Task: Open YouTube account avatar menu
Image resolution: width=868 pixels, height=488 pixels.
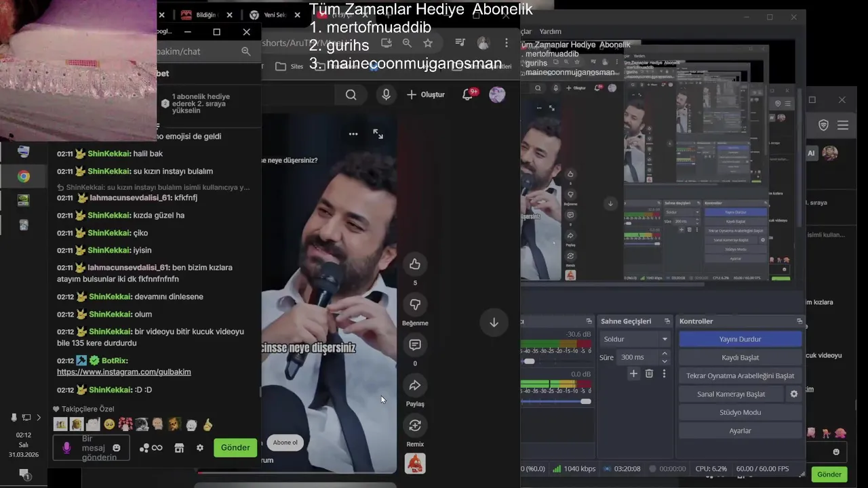Action: point(497,95)
